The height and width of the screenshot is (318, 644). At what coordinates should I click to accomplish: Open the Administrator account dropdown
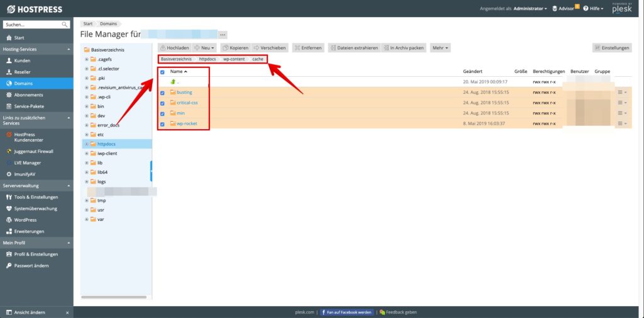coord(530,9)
